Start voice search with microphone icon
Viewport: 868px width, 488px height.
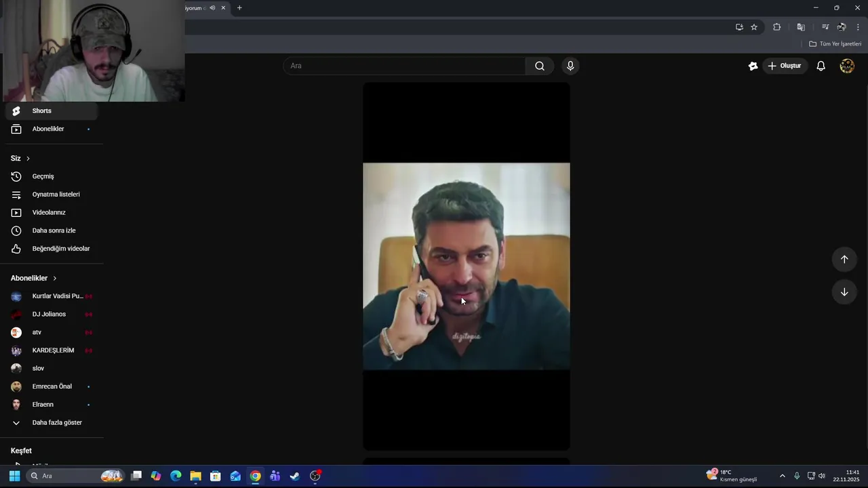(570, 66)
